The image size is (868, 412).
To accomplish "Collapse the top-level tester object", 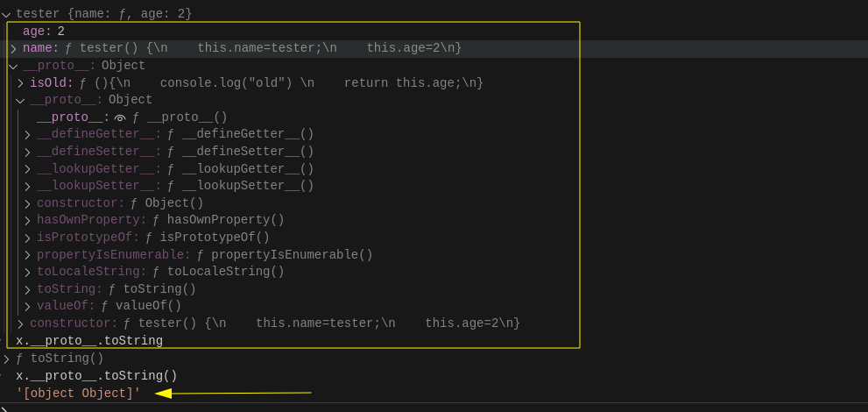I will [x=7, y=14].
